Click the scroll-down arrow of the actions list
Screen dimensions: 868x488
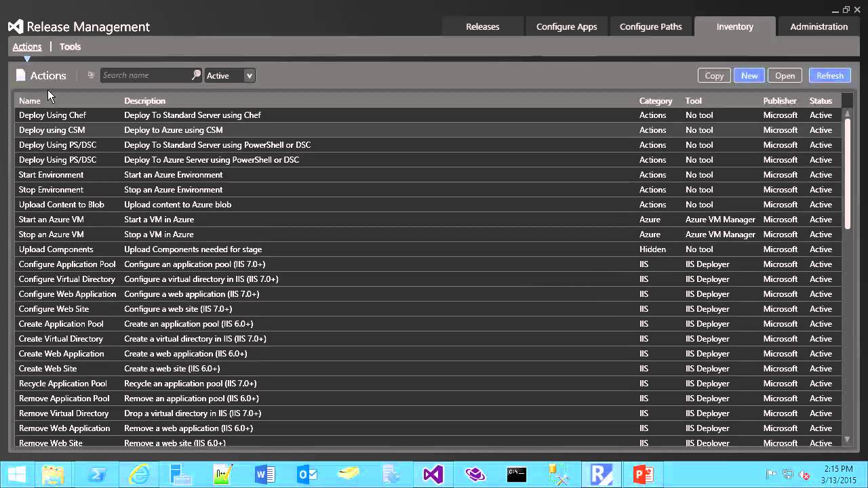[847, 440]
